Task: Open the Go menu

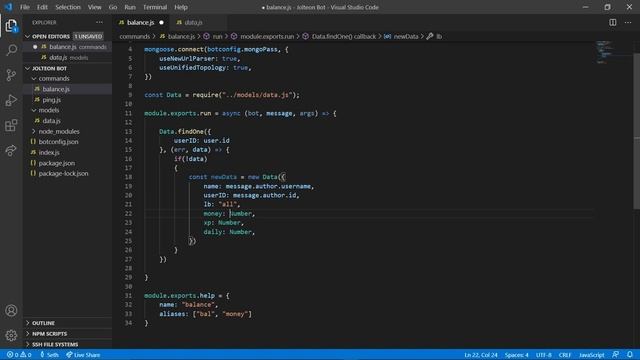Action: (113, 7)
